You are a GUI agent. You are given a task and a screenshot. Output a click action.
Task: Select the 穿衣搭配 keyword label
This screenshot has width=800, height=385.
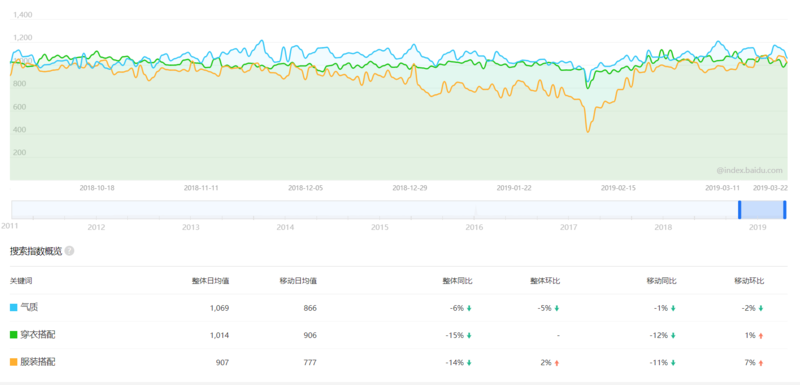[38, 335]
